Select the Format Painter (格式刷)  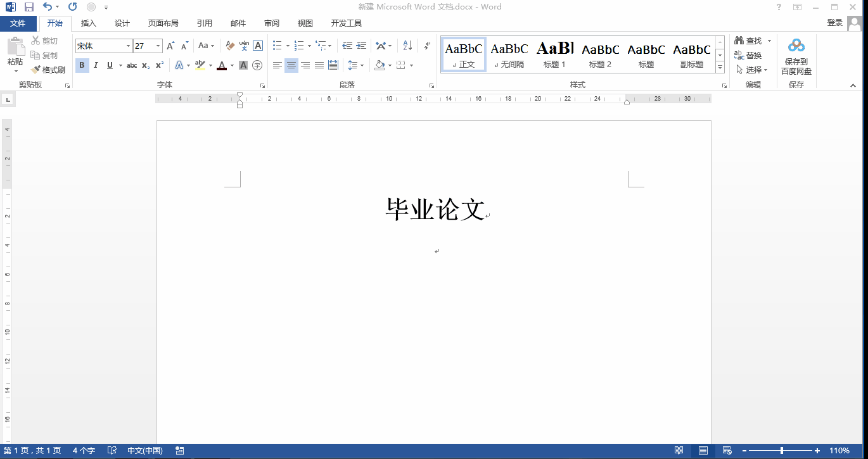click(x=49, y=70)
